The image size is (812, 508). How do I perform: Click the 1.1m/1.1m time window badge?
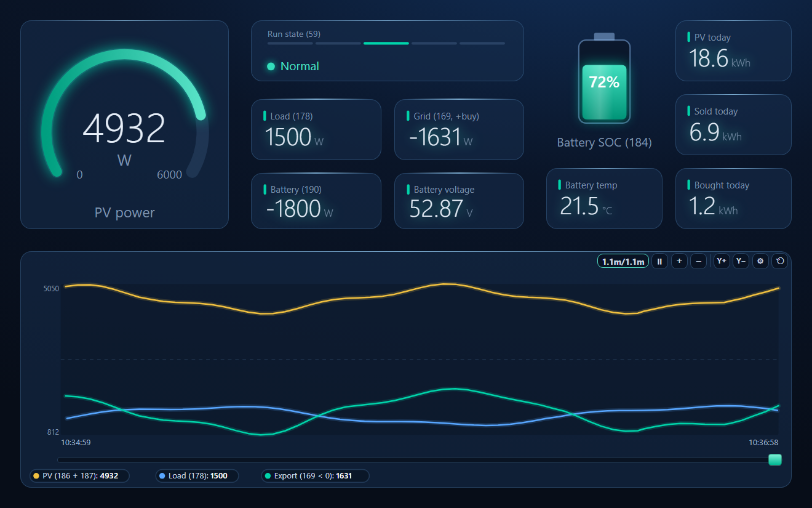click(623, 261)
